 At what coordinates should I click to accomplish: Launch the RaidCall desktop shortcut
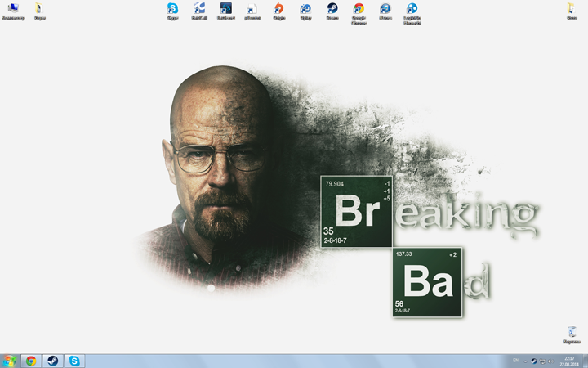coord(199,11)
